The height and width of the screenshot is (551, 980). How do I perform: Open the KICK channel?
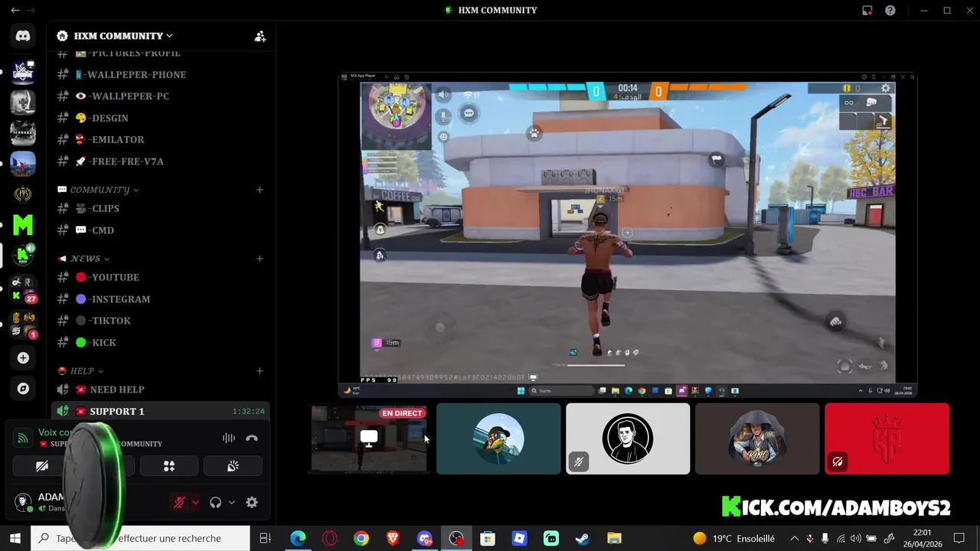[x=160, y=343]
